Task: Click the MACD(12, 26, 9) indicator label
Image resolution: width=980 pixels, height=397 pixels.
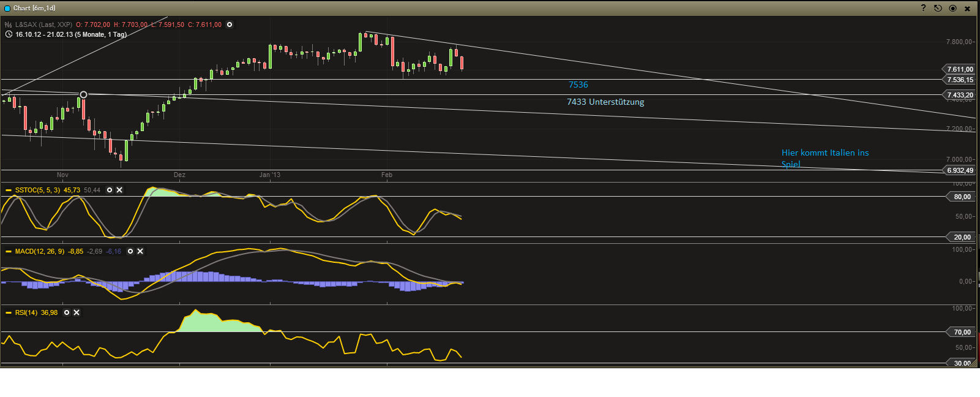Action: pos(39,251)
